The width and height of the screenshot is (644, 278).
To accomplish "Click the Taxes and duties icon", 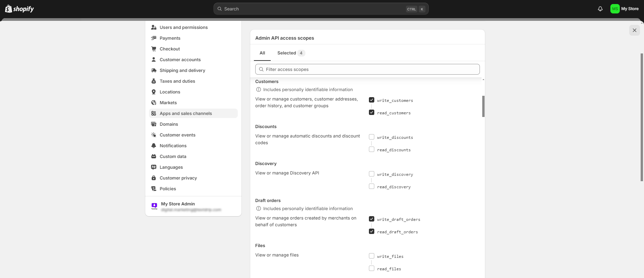I will pos(154,81).
